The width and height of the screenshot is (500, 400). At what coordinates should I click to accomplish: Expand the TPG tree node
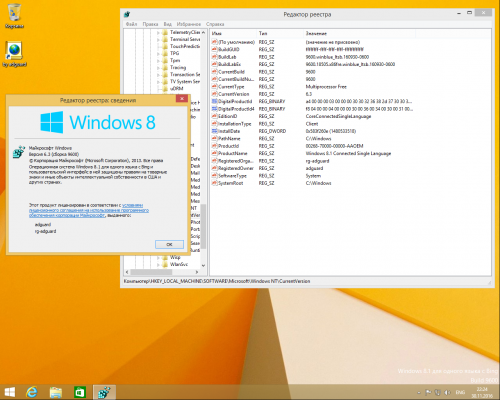click(158, 53)
